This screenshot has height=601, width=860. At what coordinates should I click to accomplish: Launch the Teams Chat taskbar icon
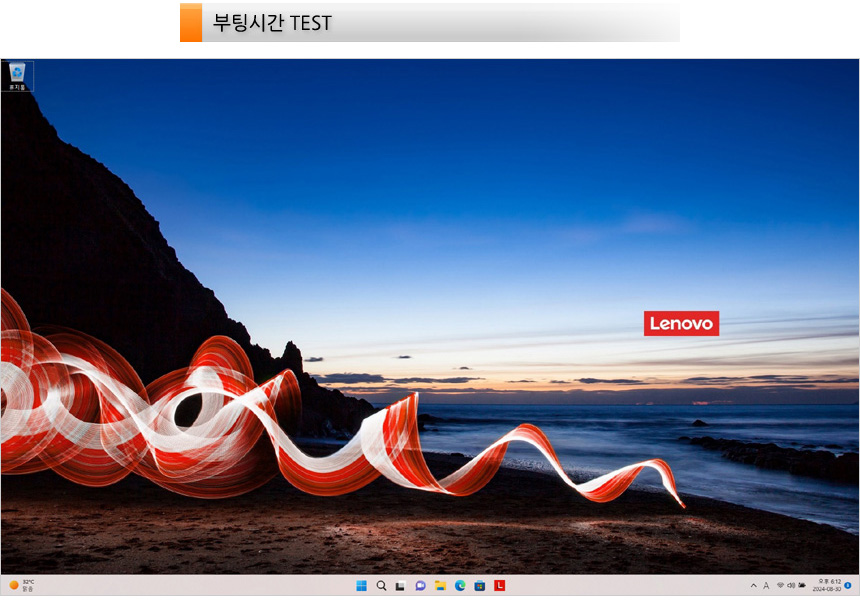tap(420, 585)
